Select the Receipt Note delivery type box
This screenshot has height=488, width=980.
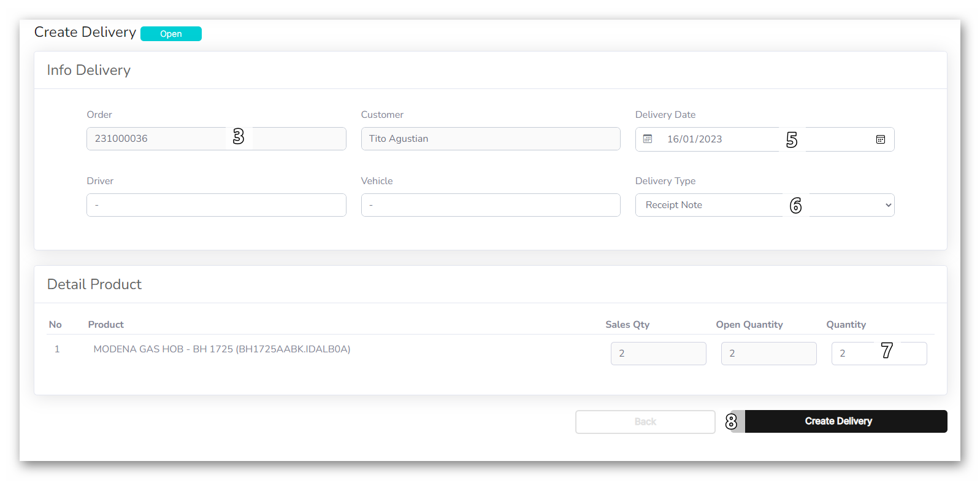click(705, 205)
